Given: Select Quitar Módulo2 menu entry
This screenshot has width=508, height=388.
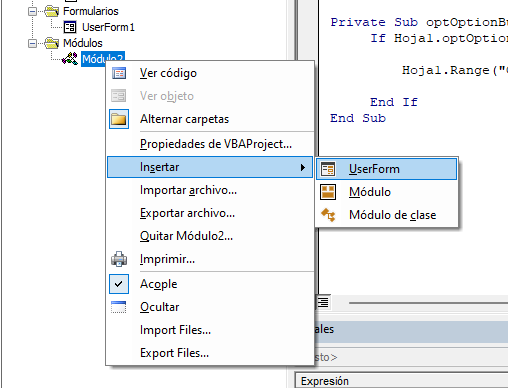Looking at the screenshot, I should [x=210, y=236].
